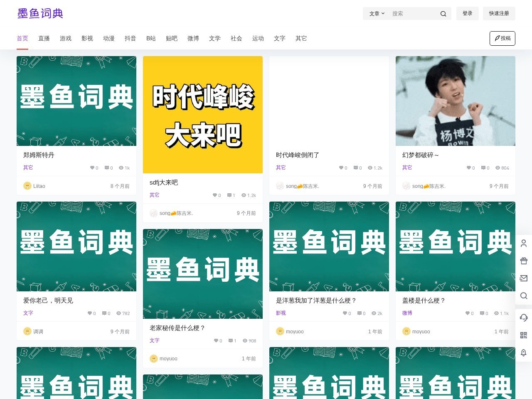Open the 时代峰峻大来吧 yellow thumbnail

point(203,115)
